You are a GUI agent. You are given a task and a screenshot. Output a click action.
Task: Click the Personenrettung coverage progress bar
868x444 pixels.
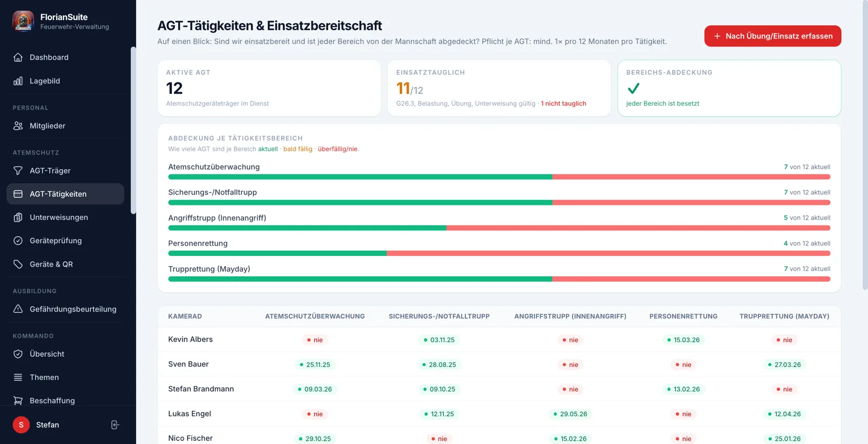pyautogui.click(x=499, y=253)
